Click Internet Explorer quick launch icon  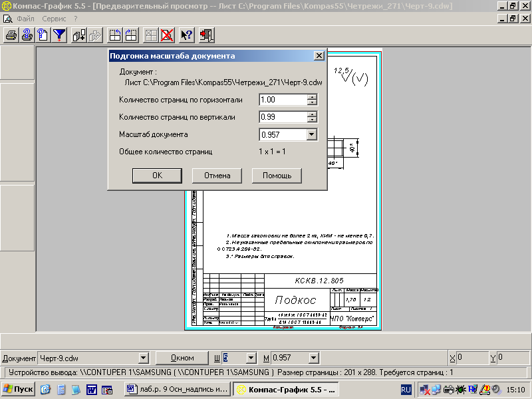(45, 390)
